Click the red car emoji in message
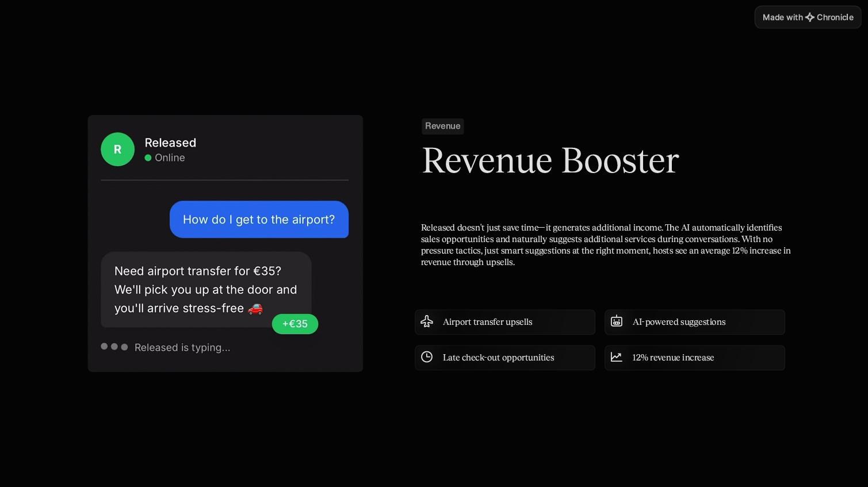Viewport: 868px width, 487px height. pos(255,309)
